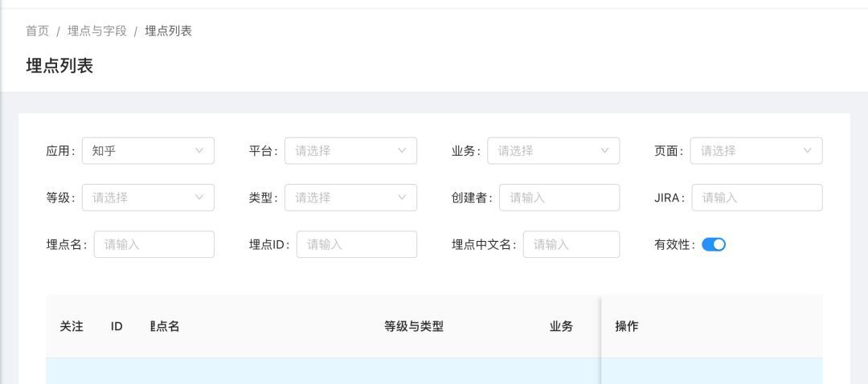868x384 pixels.
Task: Go to 首页 via breadcrumb
Action: [x=37, y=31]
